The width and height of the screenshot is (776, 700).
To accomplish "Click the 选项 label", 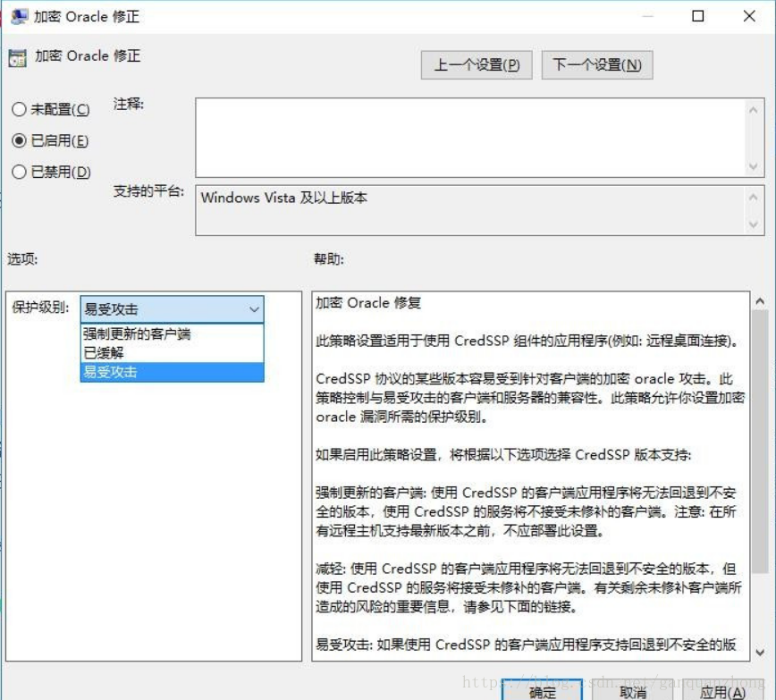I will 22,259.
